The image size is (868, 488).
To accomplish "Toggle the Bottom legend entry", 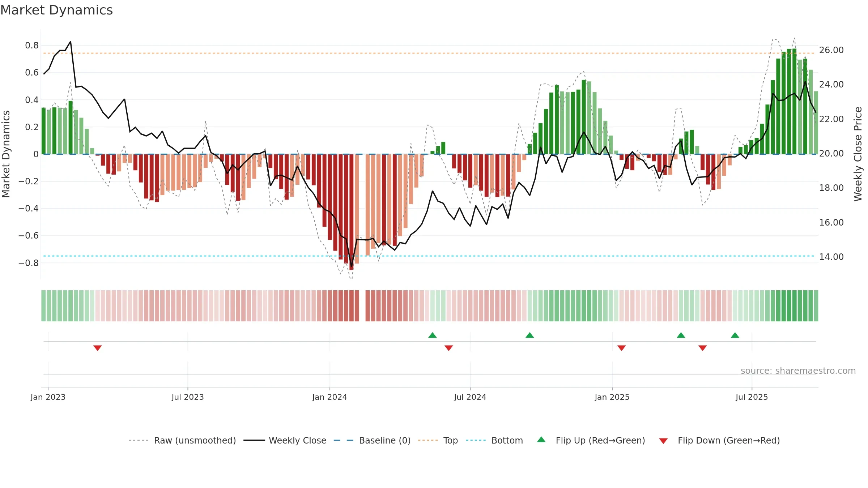I will pos(494,440).
